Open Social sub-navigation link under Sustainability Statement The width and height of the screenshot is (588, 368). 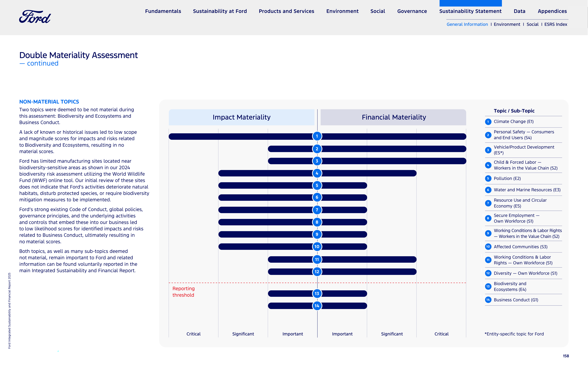[532, 24]
